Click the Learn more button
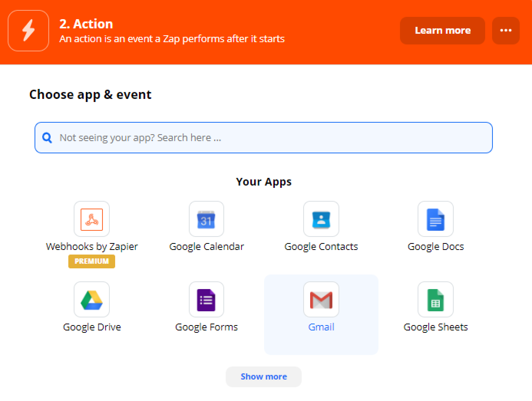The width and height of the screenshot is (532, 401). click(443, 31)
